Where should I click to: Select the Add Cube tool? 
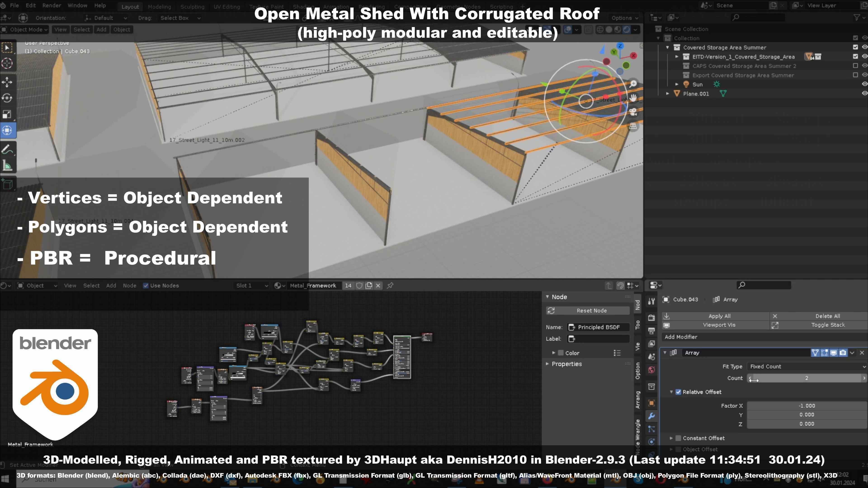[7, 184]
